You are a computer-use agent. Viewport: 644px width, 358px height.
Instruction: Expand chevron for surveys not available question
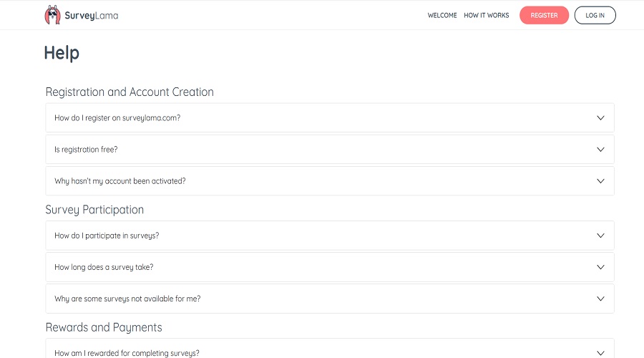600,299
